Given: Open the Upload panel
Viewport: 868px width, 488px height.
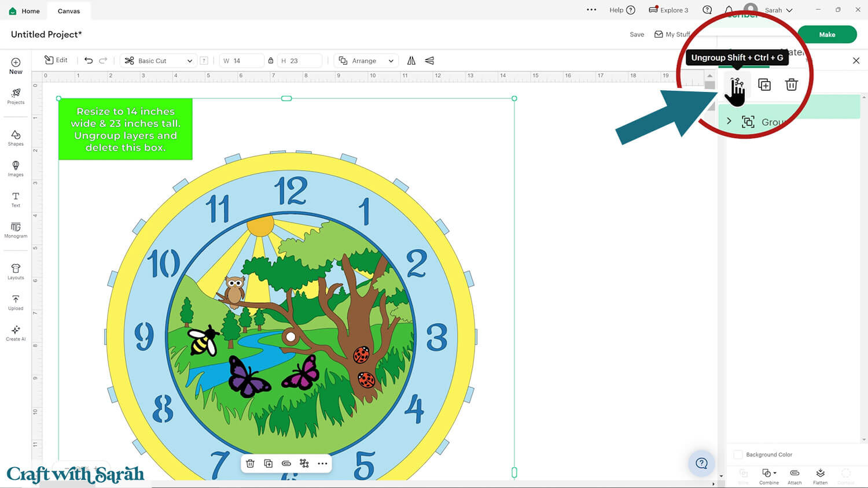Looking at the screenshot, I should [x=16, y=302].
